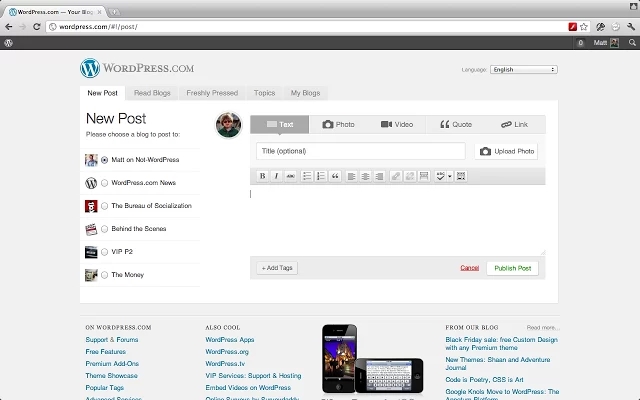Viewport: 640px width, 400px height.
Task: Insert a blockquote in the editor
Action: [x=335, y=176]
